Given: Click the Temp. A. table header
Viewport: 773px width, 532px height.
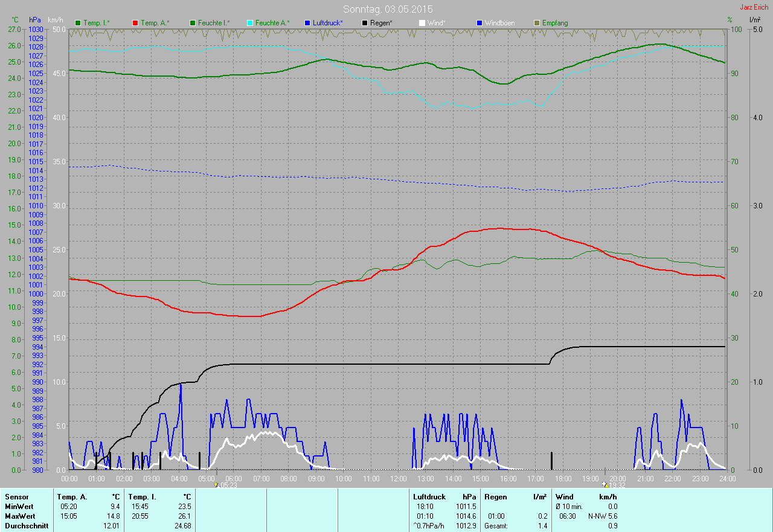Looking at the screenshot, I should 72,496.
